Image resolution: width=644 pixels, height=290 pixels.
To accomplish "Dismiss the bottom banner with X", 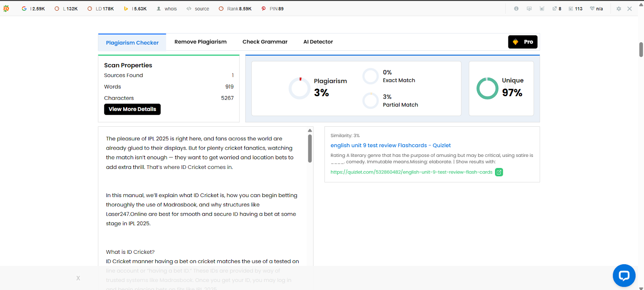I will [78, 278].
